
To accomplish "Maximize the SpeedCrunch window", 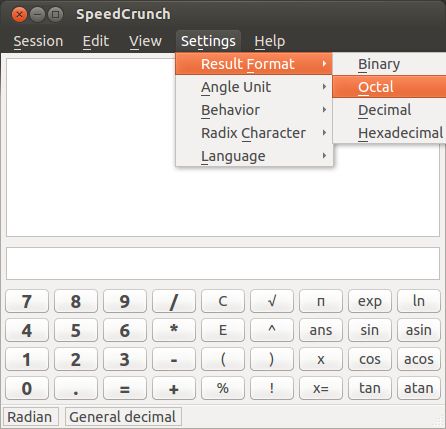I will [x=55, y=14].
